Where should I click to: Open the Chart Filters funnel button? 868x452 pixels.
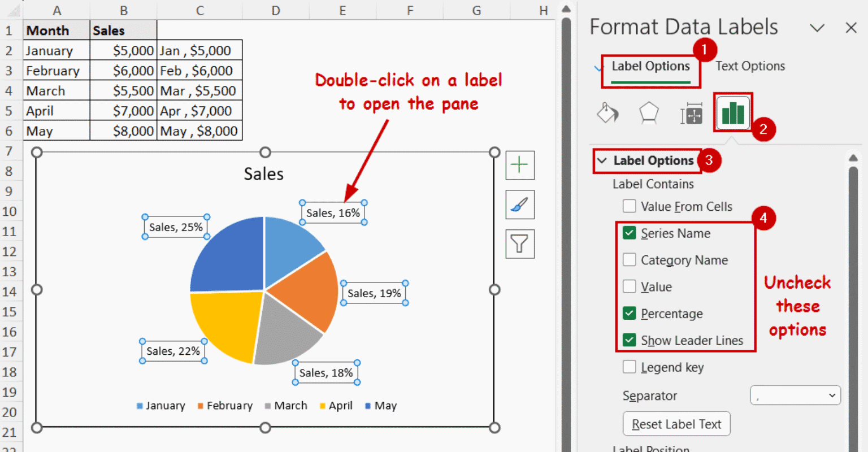tap(519, 244)
